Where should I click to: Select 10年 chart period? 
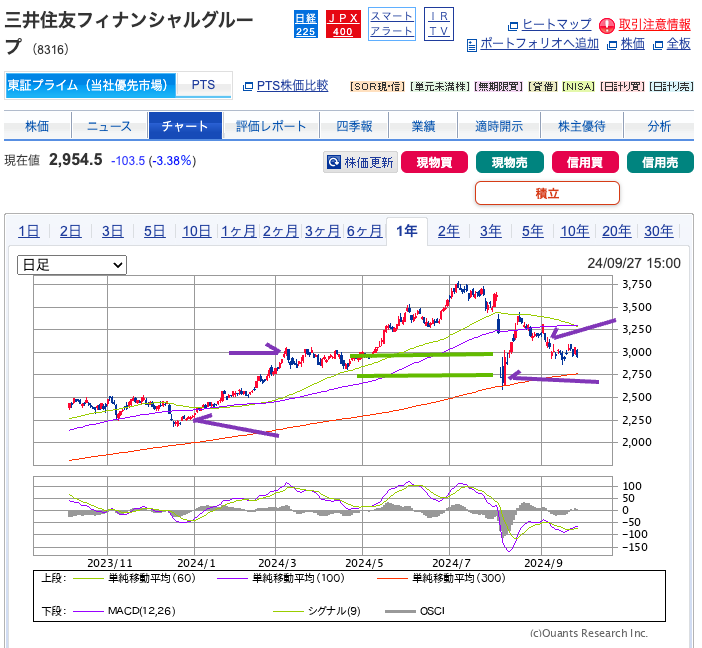click(575, 231)
